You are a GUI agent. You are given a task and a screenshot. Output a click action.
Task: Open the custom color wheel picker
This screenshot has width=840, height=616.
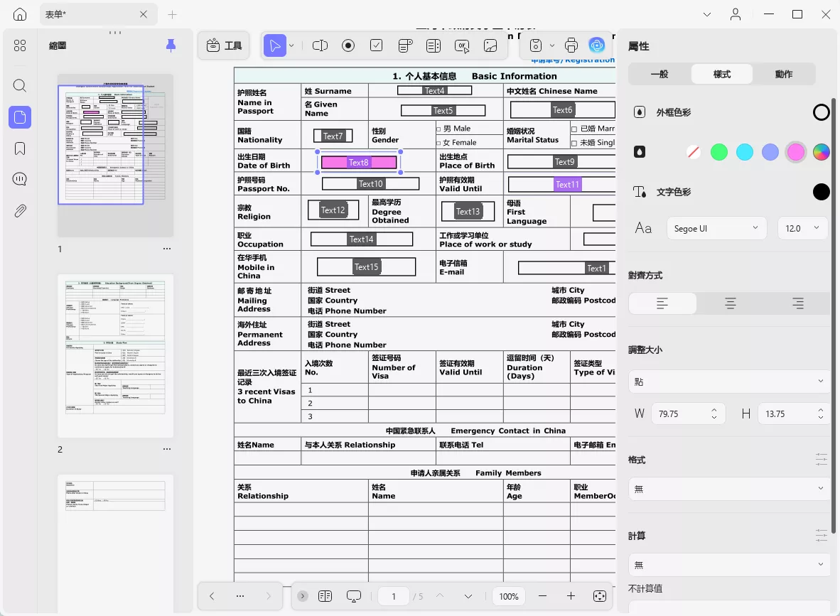[x=822, y=152]
